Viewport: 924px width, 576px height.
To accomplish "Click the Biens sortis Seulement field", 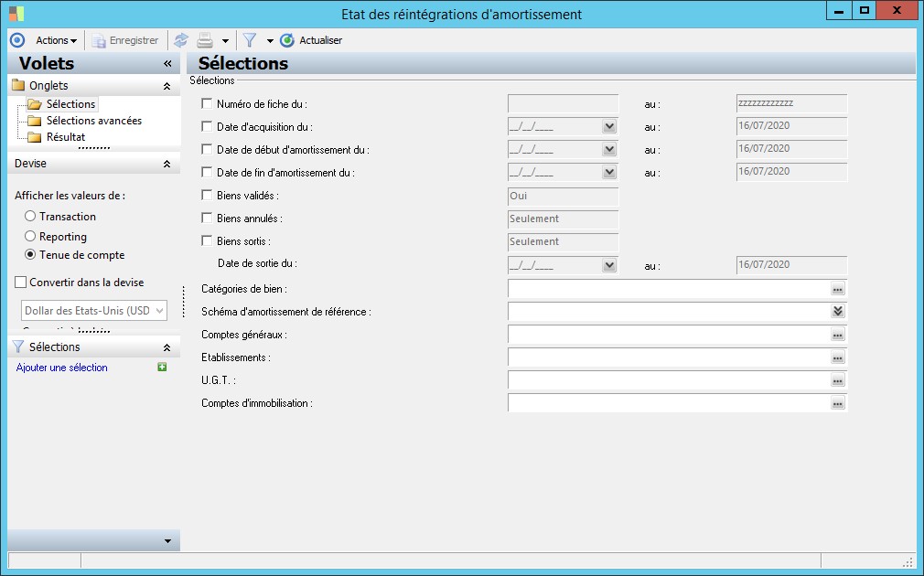I will pyautogui.click(x=563, y=242).
